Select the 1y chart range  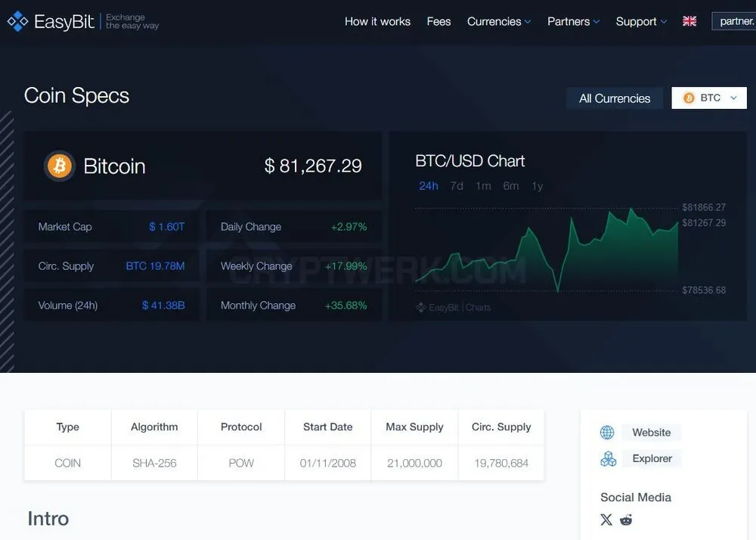(x=537, y=185)
